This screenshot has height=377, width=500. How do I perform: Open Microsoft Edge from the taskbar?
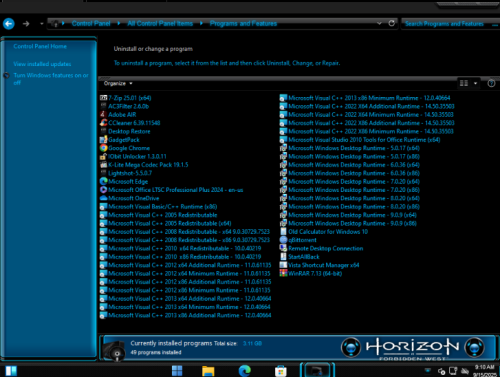(x=245, y=370)
